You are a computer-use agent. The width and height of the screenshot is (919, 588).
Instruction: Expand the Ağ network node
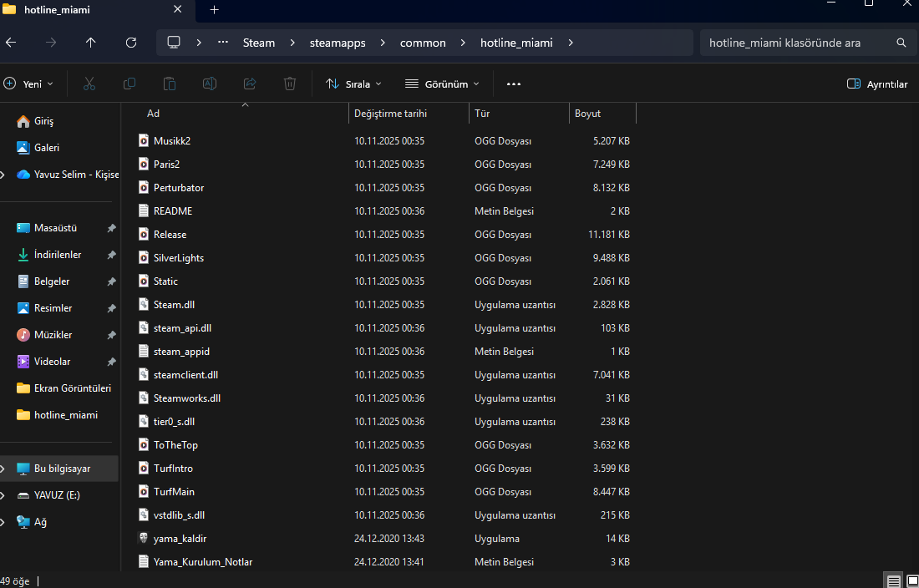pos(3,522)
